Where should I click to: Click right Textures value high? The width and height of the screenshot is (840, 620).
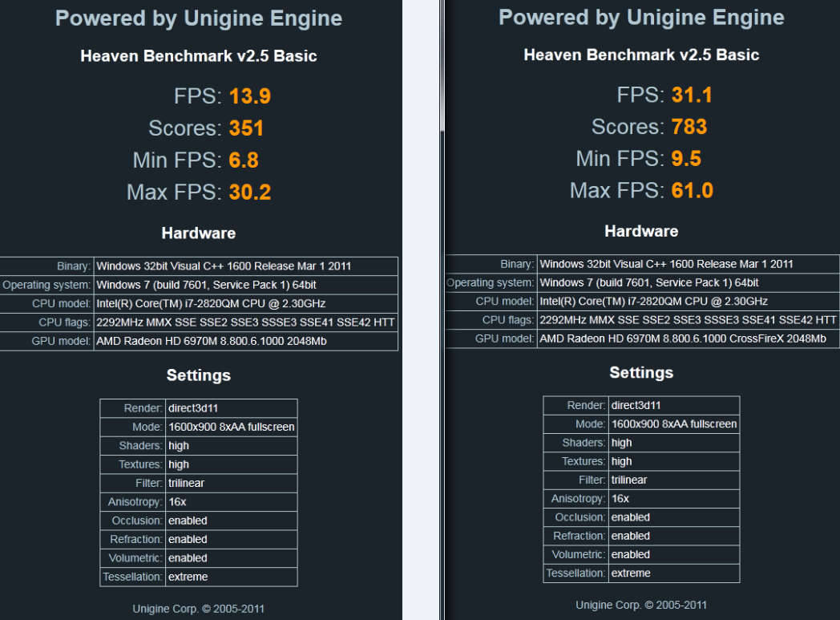pos(674,461)
